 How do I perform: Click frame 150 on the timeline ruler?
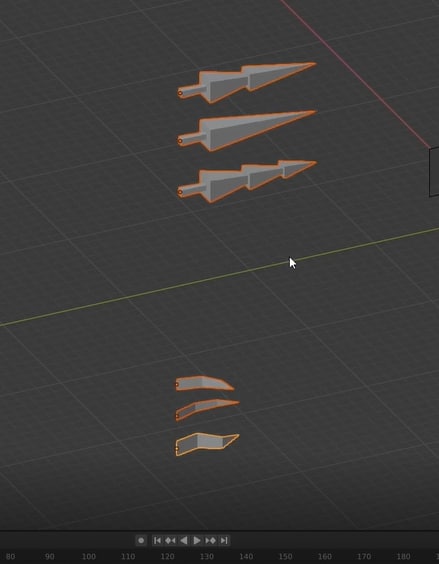tap(285, 556)
